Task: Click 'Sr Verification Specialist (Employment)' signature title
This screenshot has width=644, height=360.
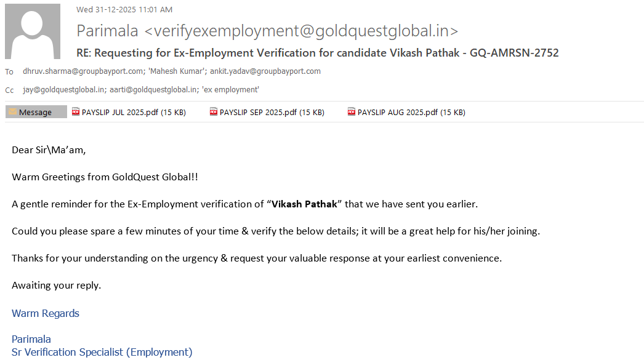Action: coord(102,353)
